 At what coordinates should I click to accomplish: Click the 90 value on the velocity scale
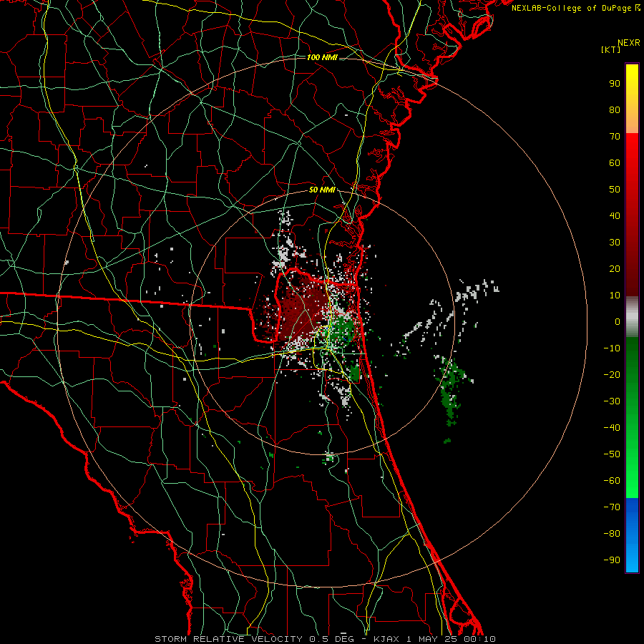coord(615,84)
